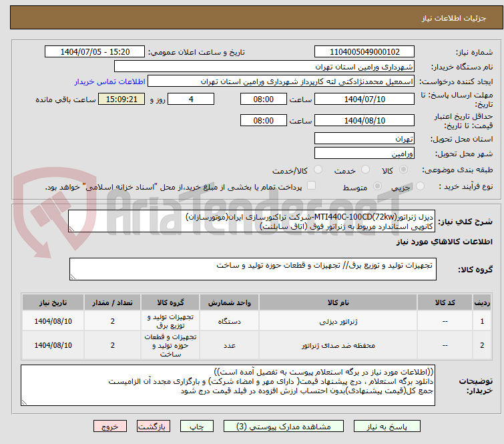Viewport: 504px width, 444px height.
Task: Select the جزیی purchase type radio
Action: tap(420, 186)
